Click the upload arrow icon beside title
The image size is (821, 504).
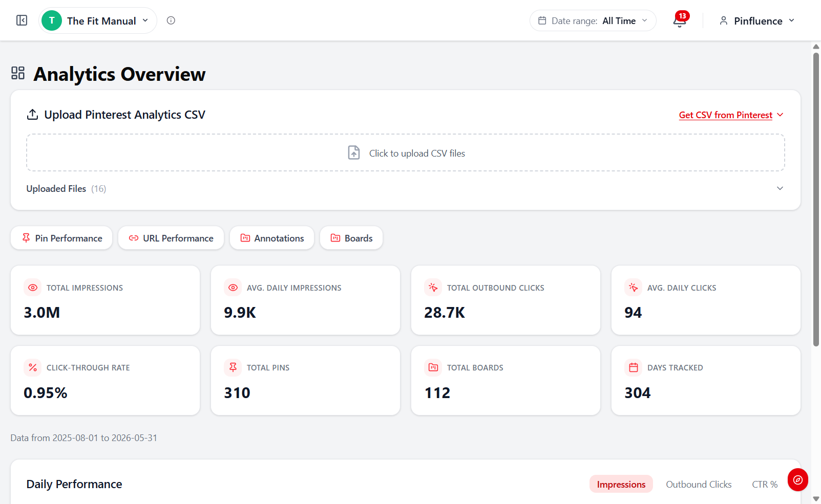[x=32, y=115]
